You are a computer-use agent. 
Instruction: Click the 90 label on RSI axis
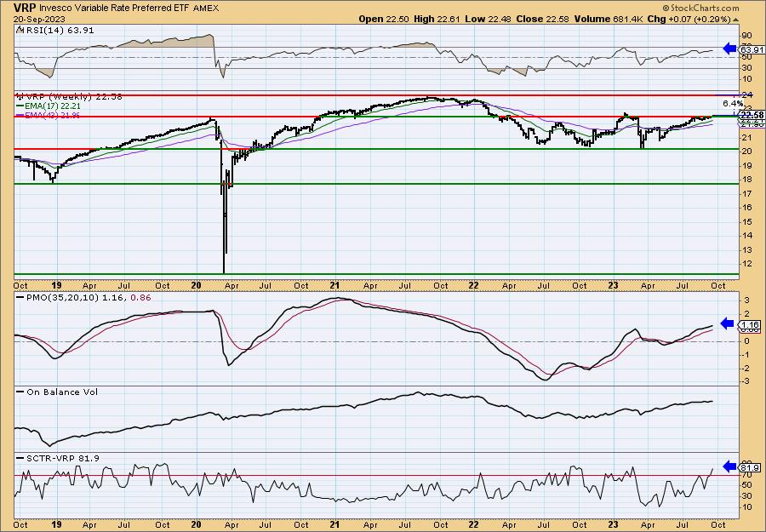747,36
